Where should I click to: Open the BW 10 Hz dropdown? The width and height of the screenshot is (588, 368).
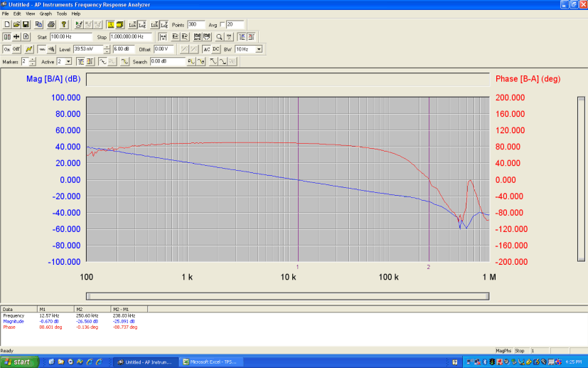[x=259, y=49]
